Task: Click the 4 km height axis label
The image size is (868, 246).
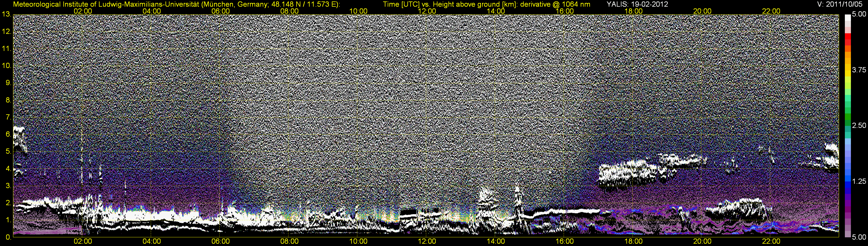Action: [x=8, y=168]
